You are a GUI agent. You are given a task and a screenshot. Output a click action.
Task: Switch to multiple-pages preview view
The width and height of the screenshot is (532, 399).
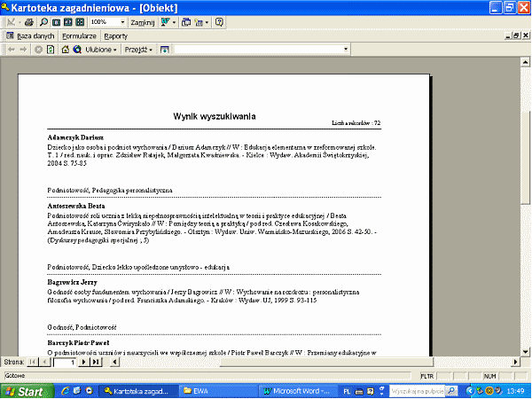click(x=78, y=21)
